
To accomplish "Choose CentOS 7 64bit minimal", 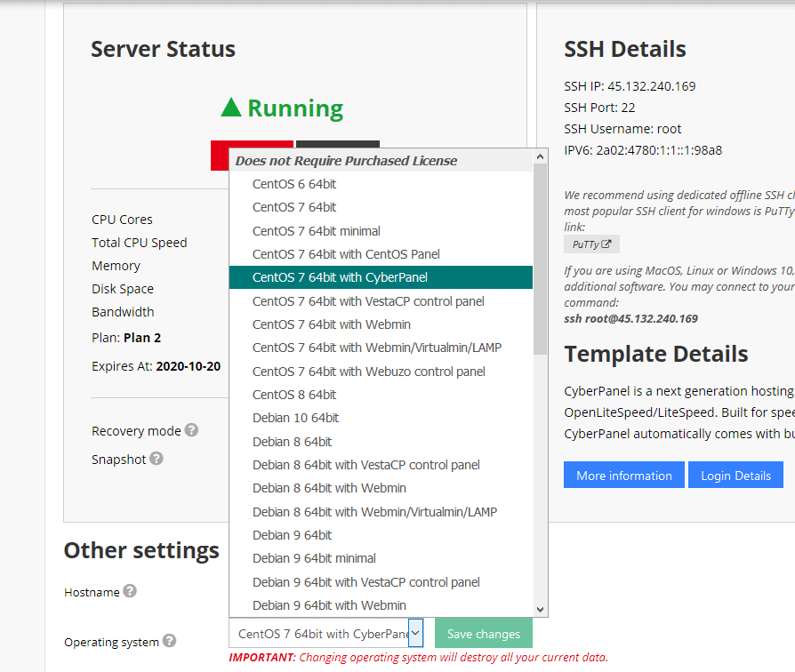I will (x=381, y=231).
